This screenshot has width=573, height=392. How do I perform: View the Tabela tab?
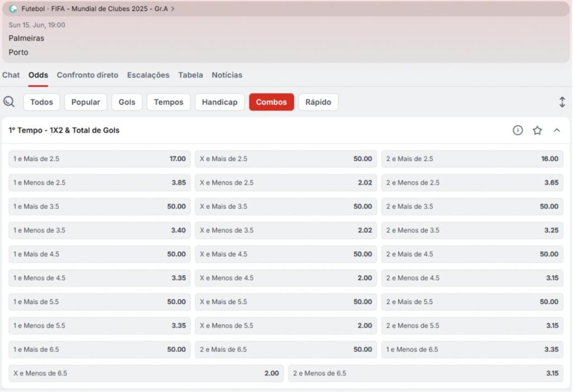click(190, 75)
